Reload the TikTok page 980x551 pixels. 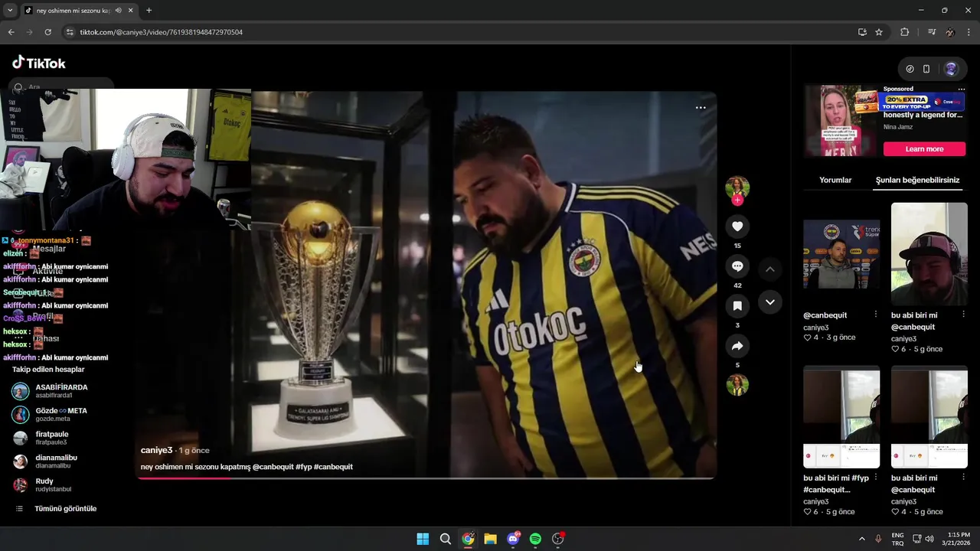47,32
